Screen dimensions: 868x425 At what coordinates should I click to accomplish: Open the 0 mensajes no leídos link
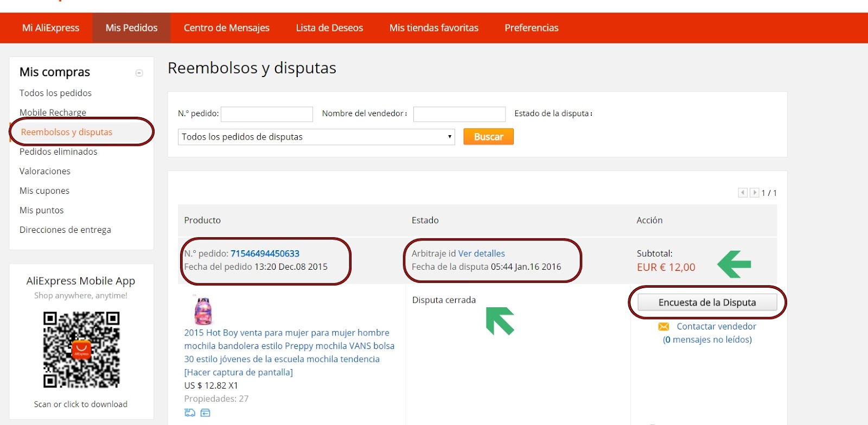coord(707,340)
